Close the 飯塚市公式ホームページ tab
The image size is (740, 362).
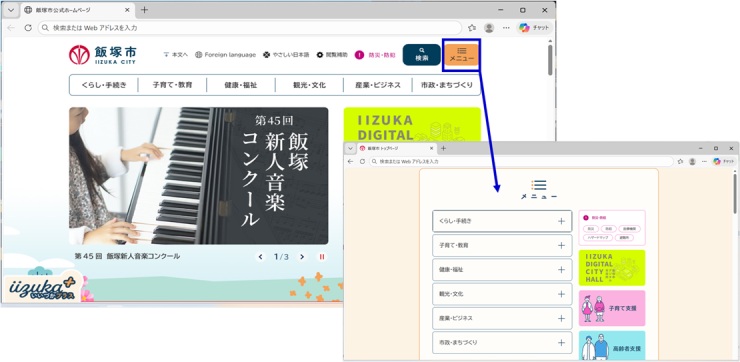pos(127,10)
